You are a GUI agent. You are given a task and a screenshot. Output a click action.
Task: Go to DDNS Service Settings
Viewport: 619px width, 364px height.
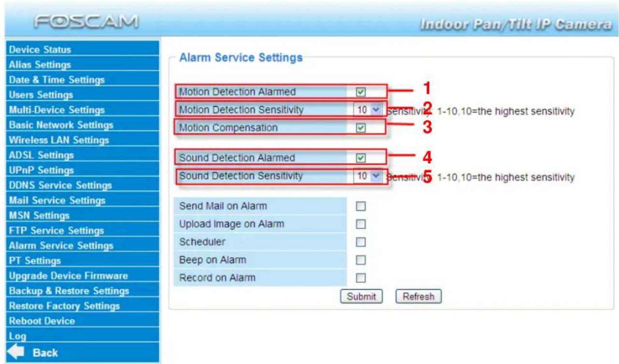point(82,185)
